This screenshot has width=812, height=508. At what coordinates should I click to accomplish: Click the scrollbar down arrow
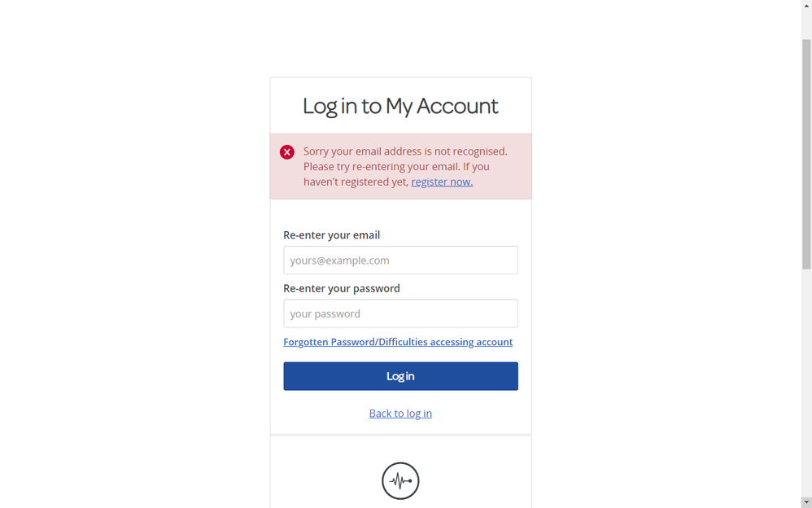pos(806,502)
